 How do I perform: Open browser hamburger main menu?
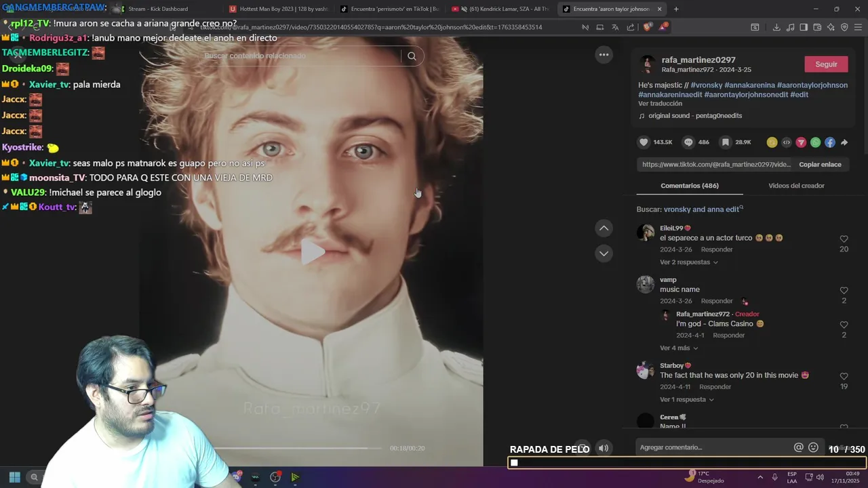coord(856,27)
